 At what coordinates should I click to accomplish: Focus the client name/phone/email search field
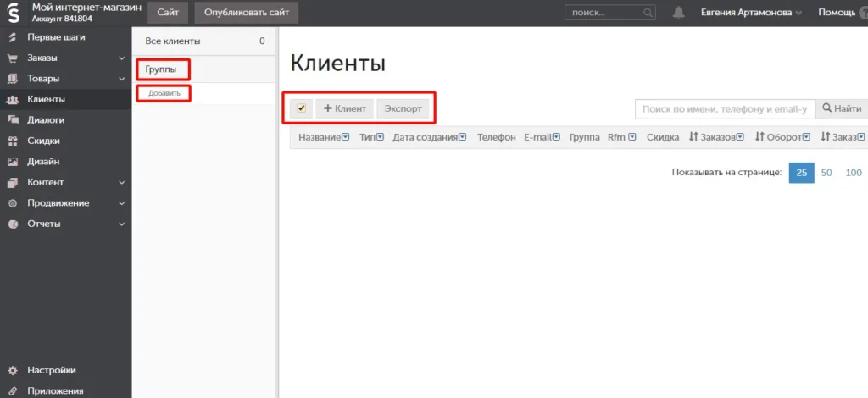[x=726, y=109]
